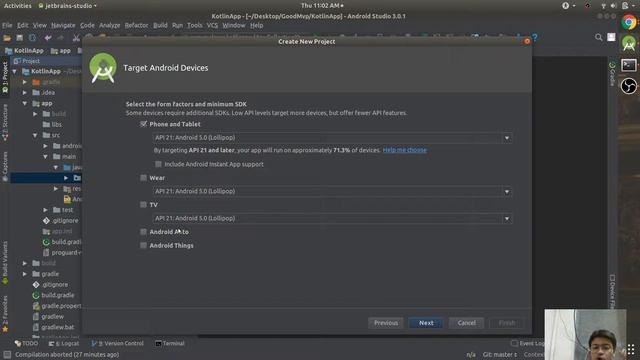Open Terminal from the Ubuntu dock

coord(629,65)
